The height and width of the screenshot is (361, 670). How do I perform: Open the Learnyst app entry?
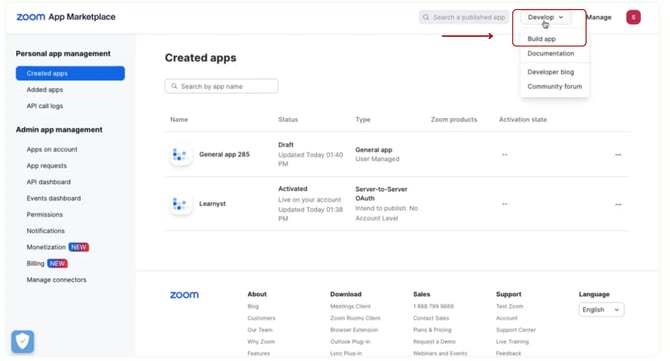click(x=212, y=204)
